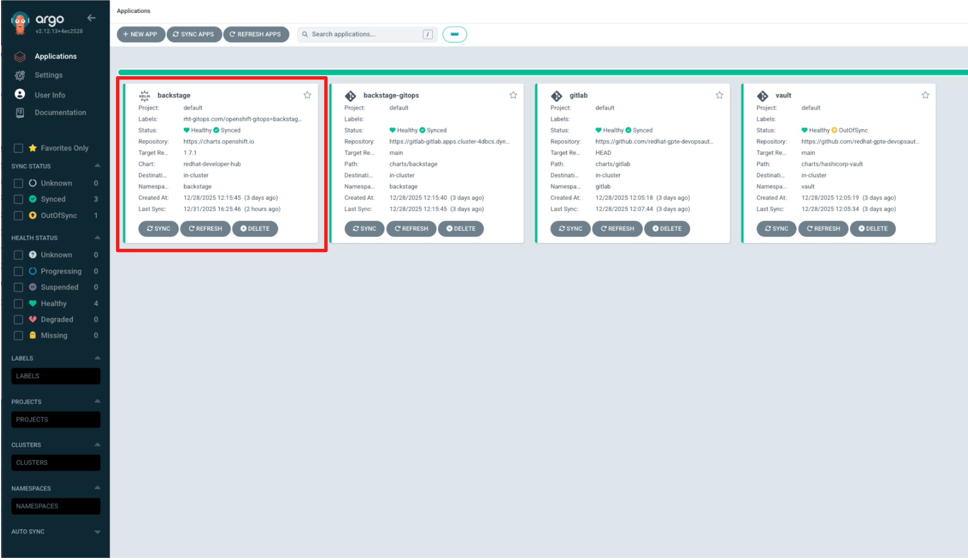Favorite the backstage application star

tap(307, 95)
